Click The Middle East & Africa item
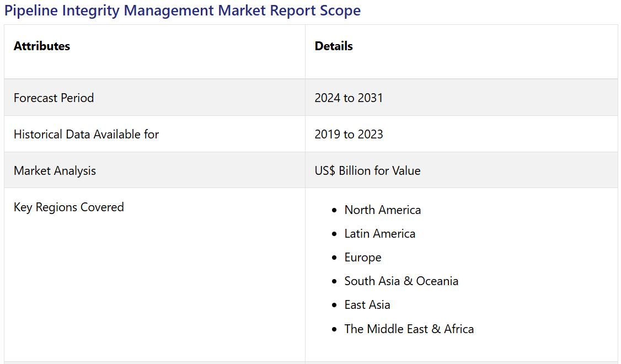Image resolution: width=621 pixels, height=364 pixels. click(x=409, y=329)
